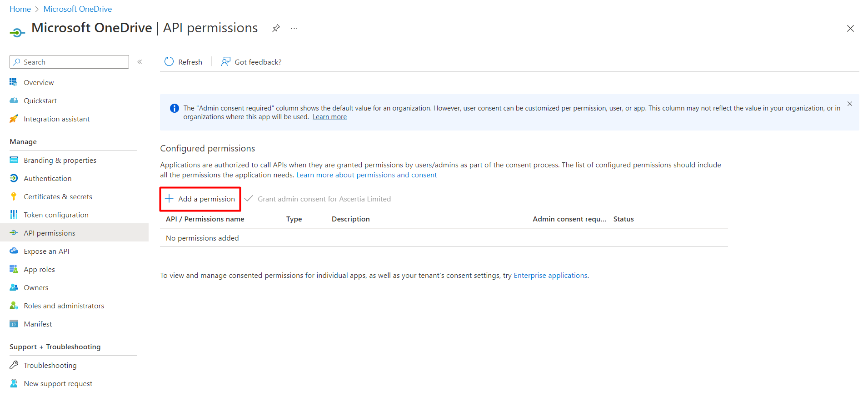Collapse the sidebar navigation menu
Viewport: 868px width, 397px height.
[x=140, y=62]
